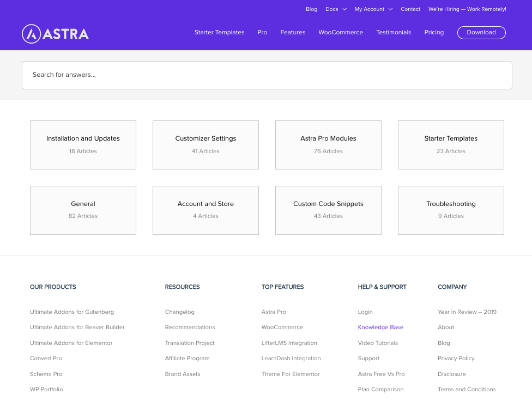Expand the My Account dropdown chevron
Image resolution: width=532 pixels, height=412 pixels.
(390, 9)
